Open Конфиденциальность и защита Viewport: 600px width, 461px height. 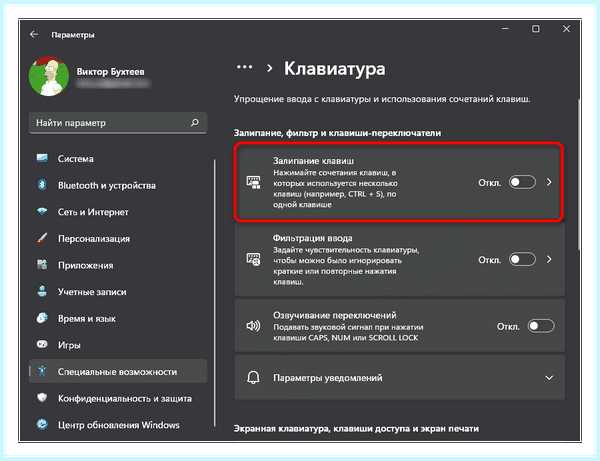[x=118, y=398]
